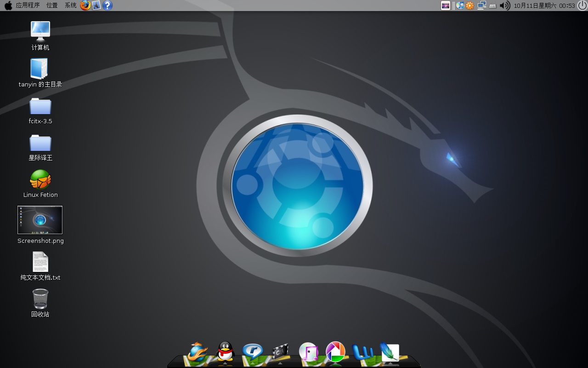Launch Firefox from the top panel
Viewport: 588px width, 368px height.
(85, 6)
